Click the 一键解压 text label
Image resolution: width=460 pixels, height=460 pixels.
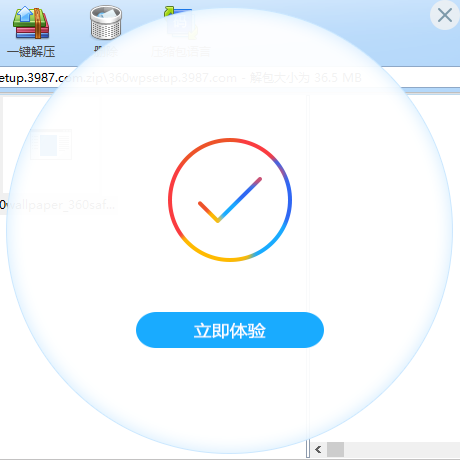pos(31,52)
